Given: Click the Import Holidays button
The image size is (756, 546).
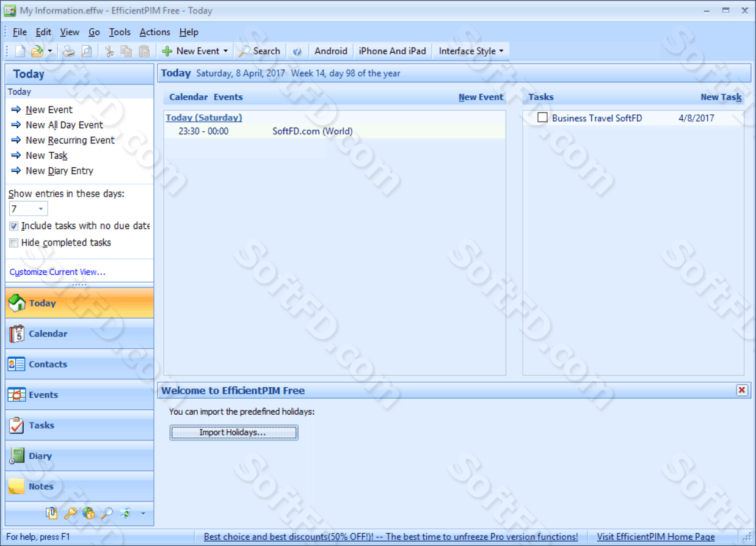Looking at the screenshot, I should click(x=234, y=432).
